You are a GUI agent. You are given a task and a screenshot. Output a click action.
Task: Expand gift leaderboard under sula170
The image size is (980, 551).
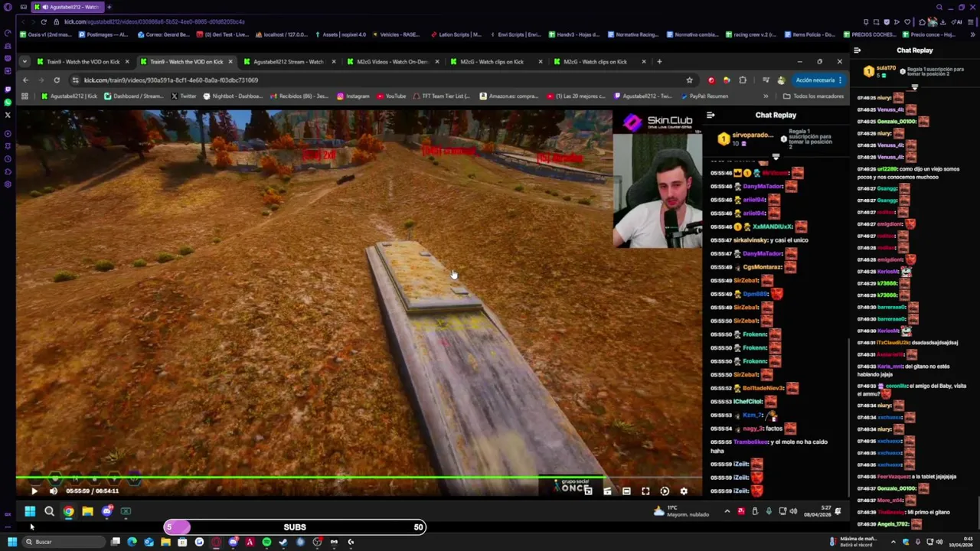pyautogui.click(x=914, y=87)
